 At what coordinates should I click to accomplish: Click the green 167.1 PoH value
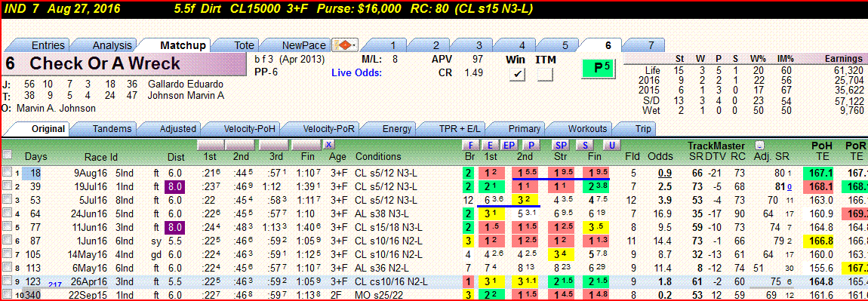[x=819, y=173]
